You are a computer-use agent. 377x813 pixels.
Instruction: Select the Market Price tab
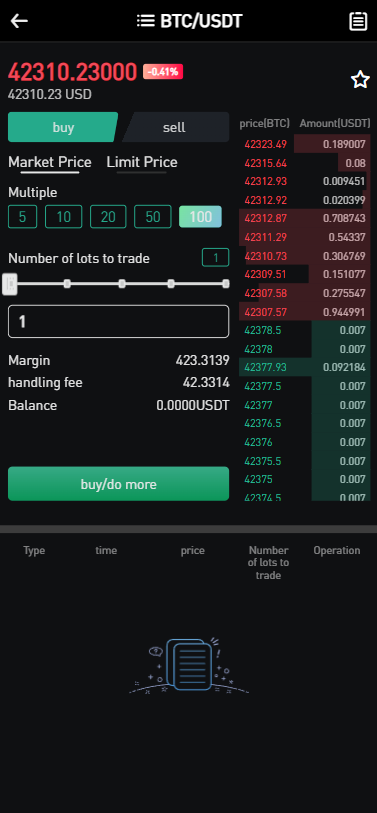(x=50, y=162)
